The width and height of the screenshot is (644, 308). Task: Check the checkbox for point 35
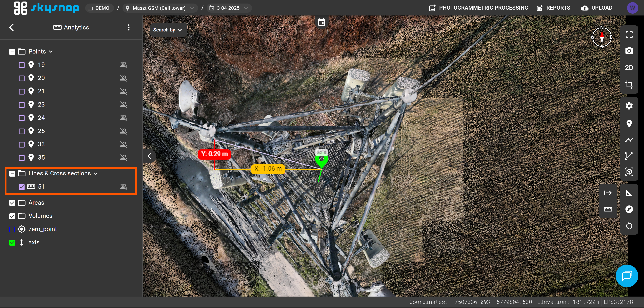(x=22, y=158)
